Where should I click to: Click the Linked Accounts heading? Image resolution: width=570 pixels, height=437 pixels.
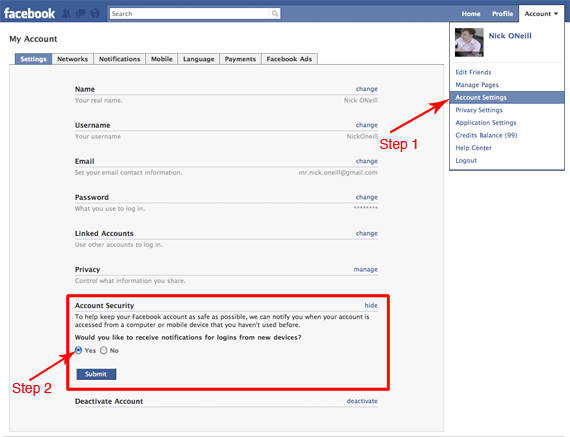104,233
